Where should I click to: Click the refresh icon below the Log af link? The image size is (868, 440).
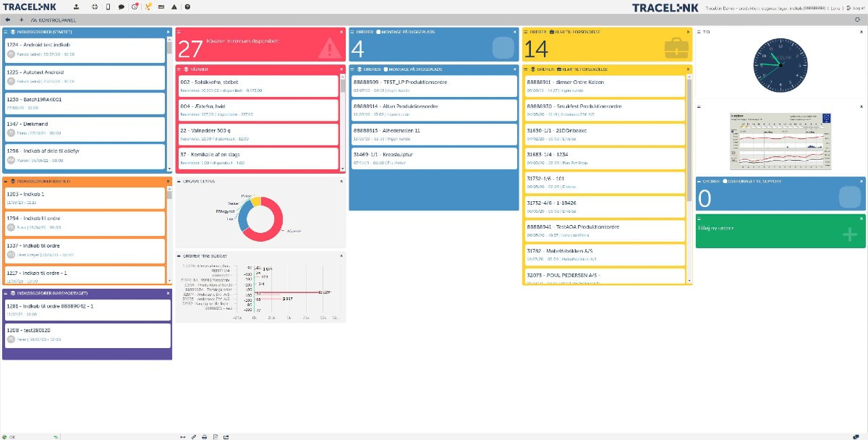pos(857,20)
